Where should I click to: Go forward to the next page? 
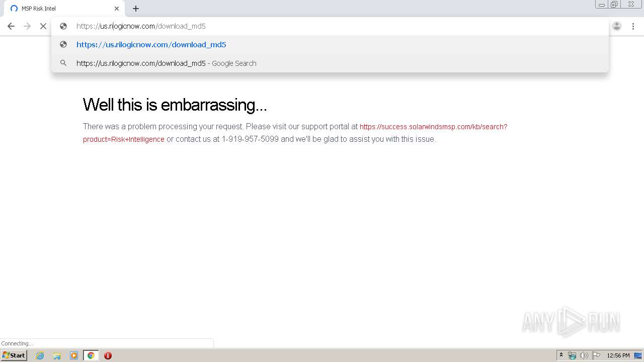(27, 26)
